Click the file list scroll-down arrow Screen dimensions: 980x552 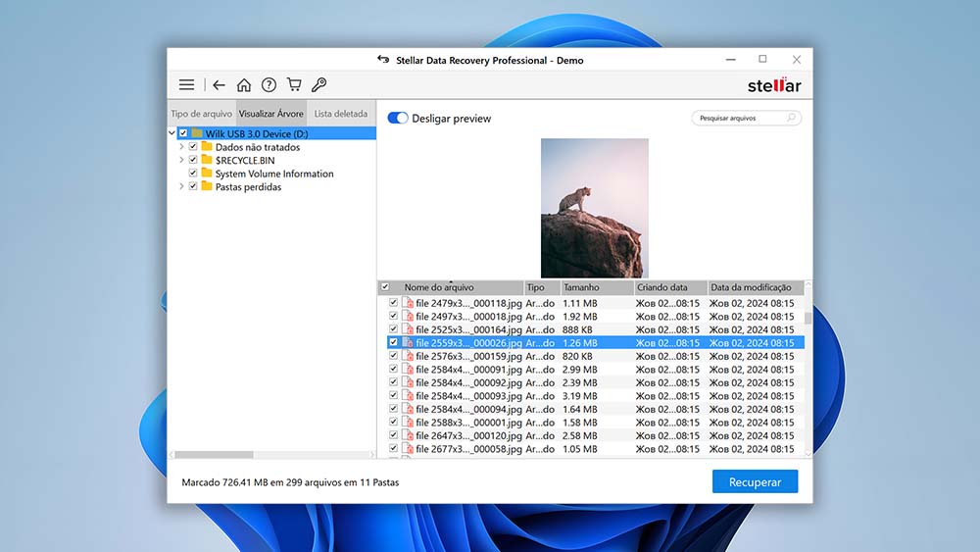[808, 454]
